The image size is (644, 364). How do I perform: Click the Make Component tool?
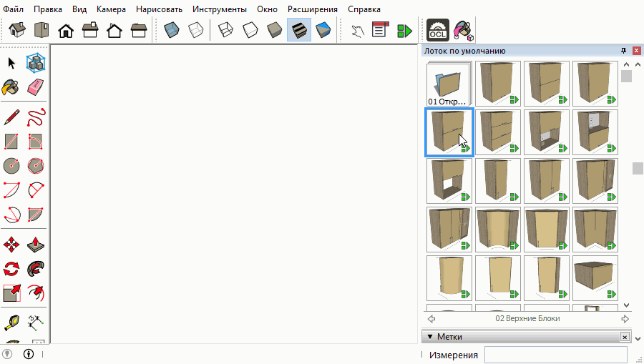pyautogui.click(x=36, y=63)
